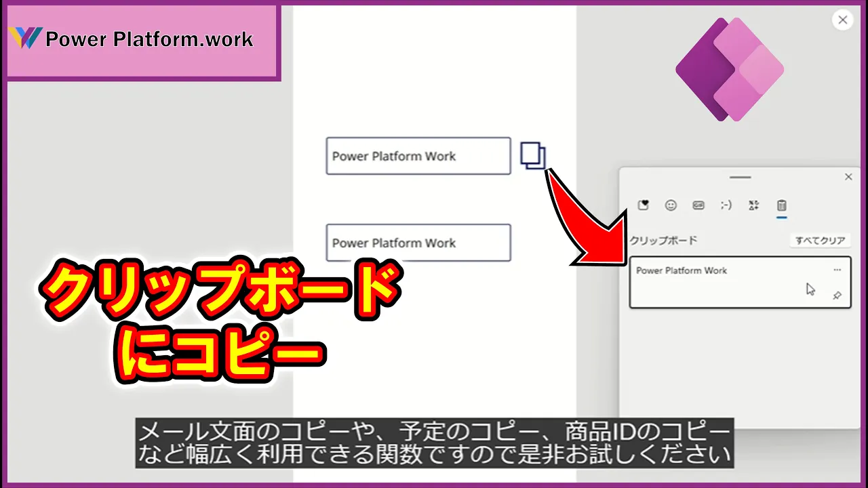Viewport: 868px width, 488px height.
Task: Select the clipboard history tab icon
Action: (x=781, y=205)
